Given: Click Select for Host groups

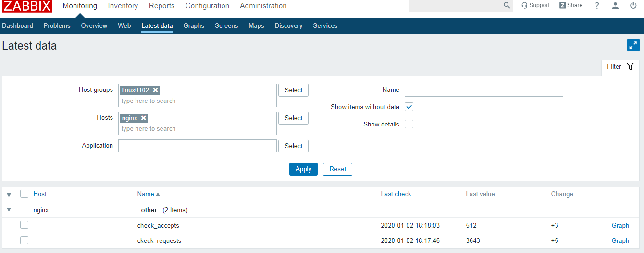Looking at the screenshot, I should click(x=293, y=90).
